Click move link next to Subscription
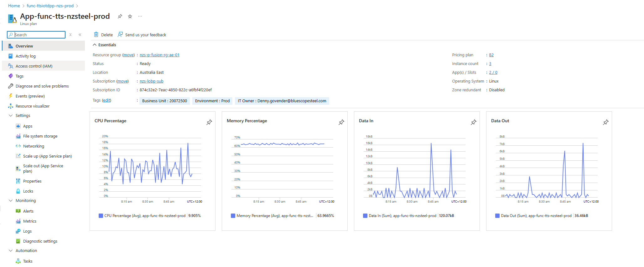Image resolution: width=644 pixels, height=267 pixels. [122, 81]
